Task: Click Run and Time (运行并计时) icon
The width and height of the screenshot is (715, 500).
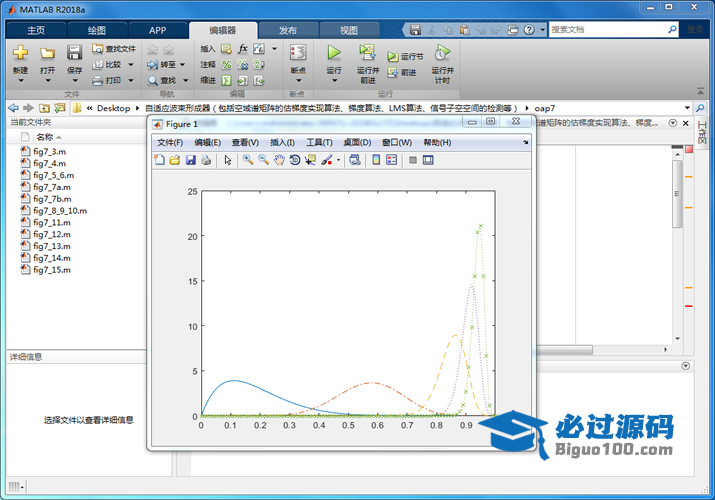Action: (x=442, y=53)
